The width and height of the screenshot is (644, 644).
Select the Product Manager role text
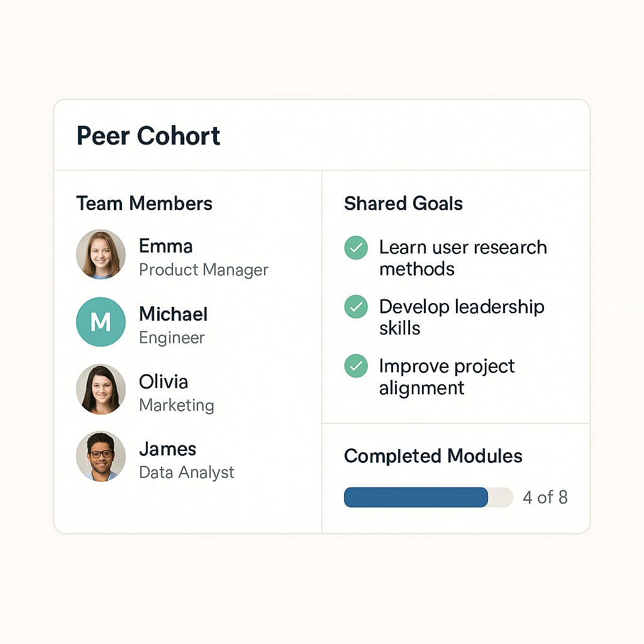click(x=203, y=270)
